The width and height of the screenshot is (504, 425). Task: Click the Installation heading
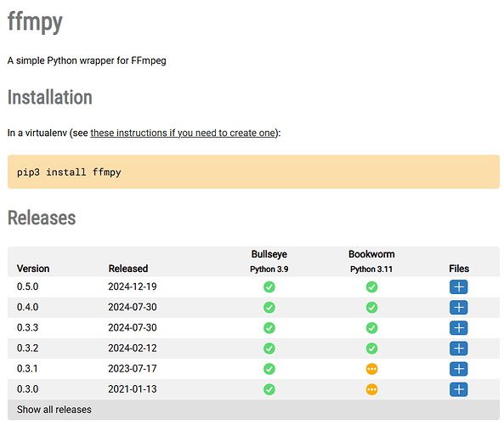[x=50, y=97]
